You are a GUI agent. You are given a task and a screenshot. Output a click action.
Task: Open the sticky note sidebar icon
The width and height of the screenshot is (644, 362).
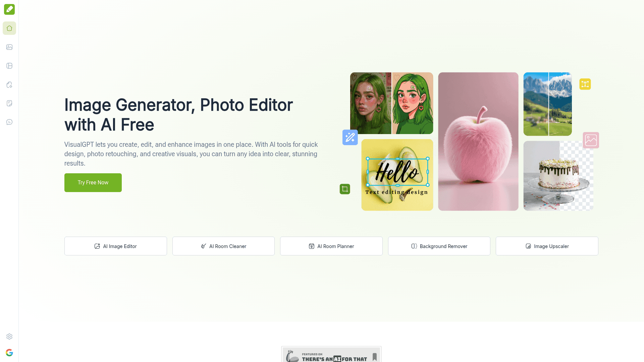9,103
